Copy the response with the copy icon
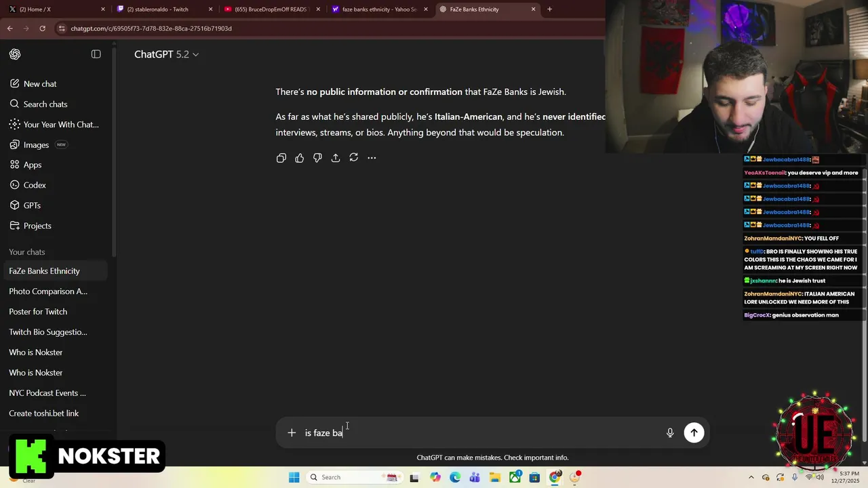 (x=281, y=158)
